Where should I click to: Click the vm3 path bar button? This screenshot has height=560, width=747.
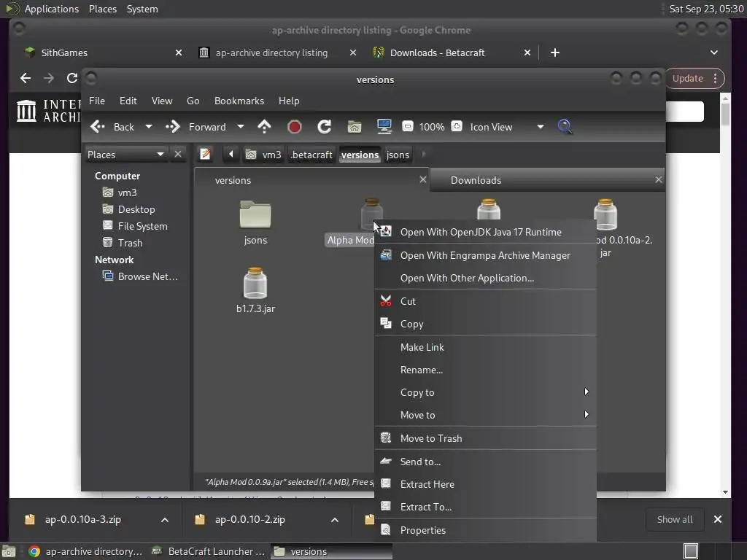click(x=264, y=155)
